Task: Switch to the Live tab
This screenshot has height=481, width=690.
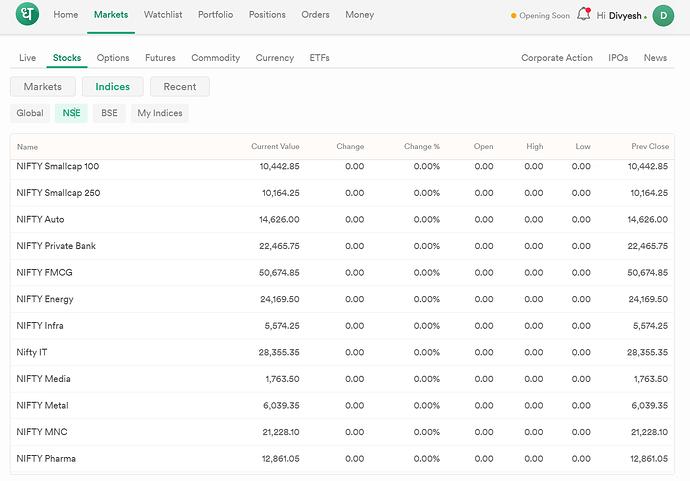Action: pyautogui.click(x=27, y=58)
